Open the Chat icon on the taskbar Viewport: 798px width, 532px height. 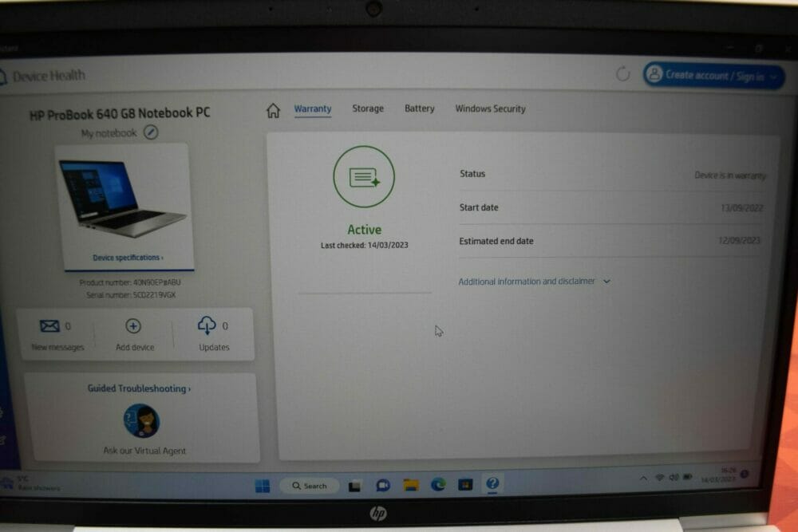point(383,486)
